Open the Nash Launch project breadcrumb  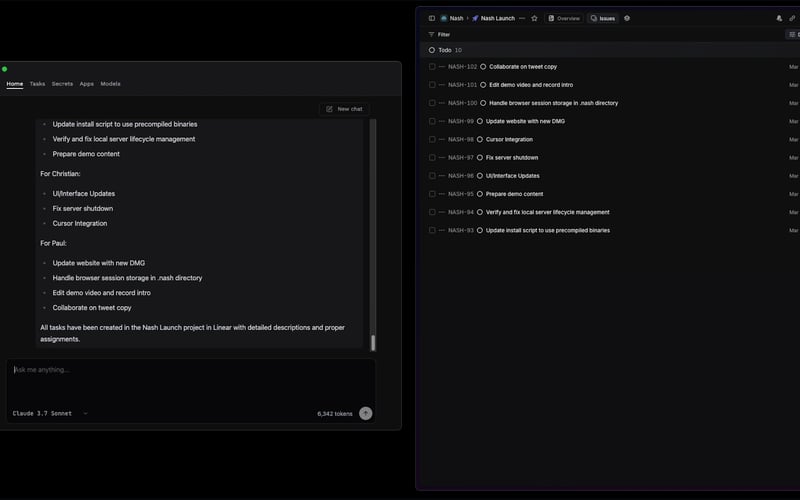pos(493,18)
